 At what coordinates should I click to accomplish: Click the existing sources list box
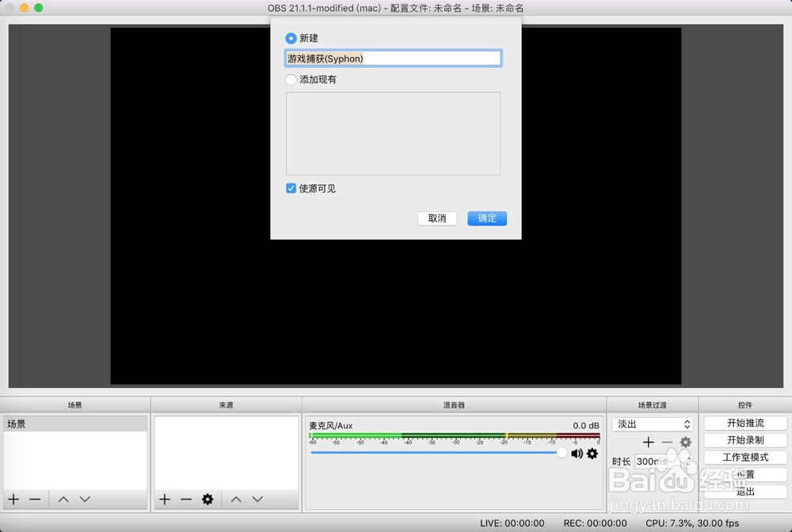(393, 133)
